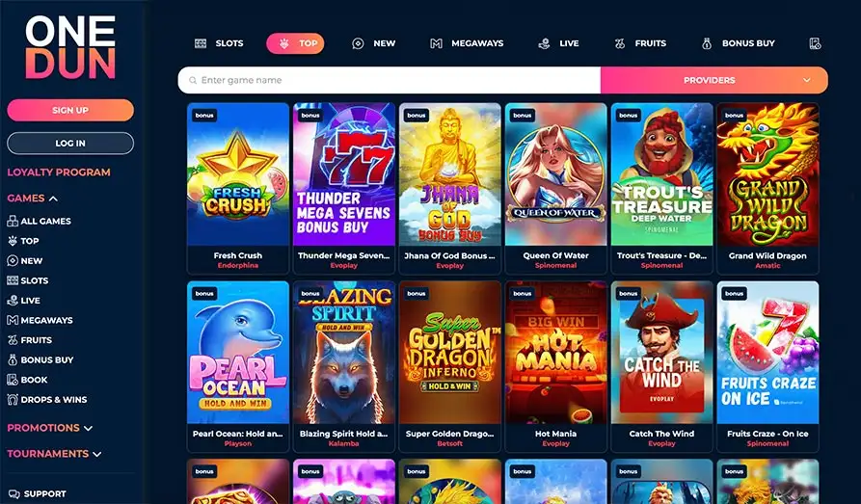The width and height of the screenshot is (861, 504).
Task: Switch to the New games tab
Action: (374, 43)
